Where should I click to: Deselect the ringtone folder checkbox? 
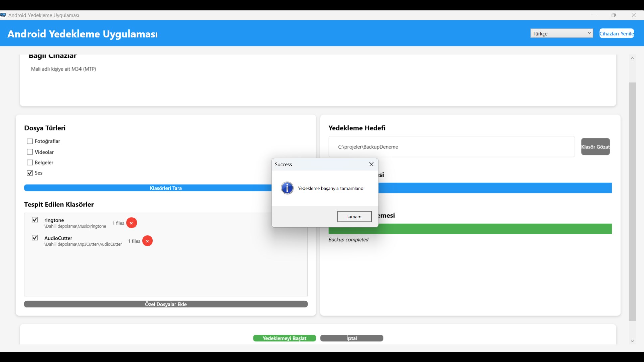35,220
